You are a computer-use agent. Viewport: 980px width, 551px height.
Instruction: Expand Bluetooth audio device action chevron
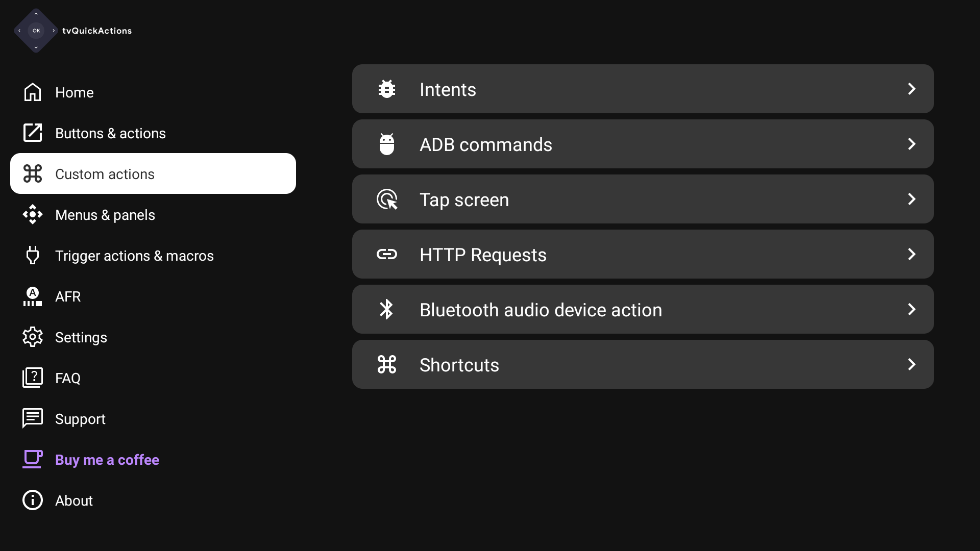coord(912,309)
